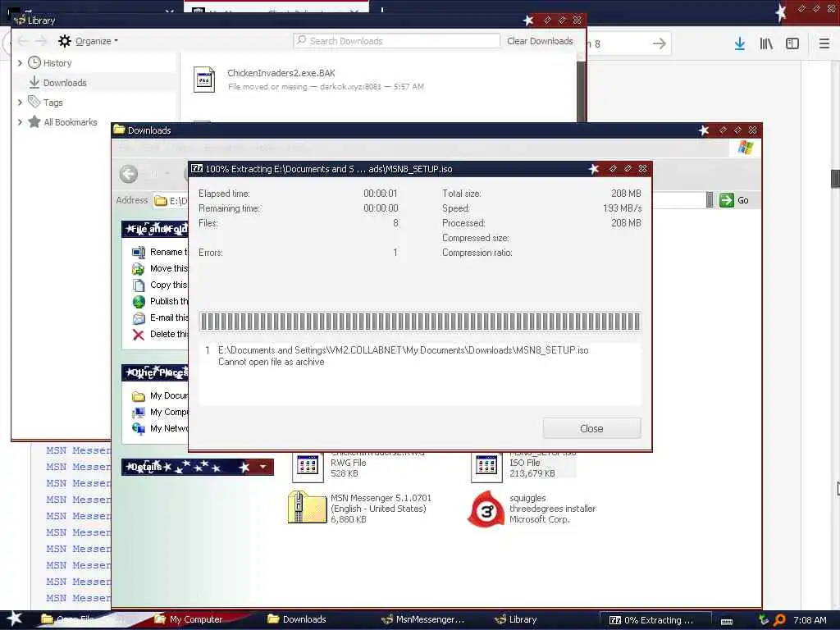Click Library window vertical scrollbar
Screen dimensions: 840x630
tap(581, 91)
